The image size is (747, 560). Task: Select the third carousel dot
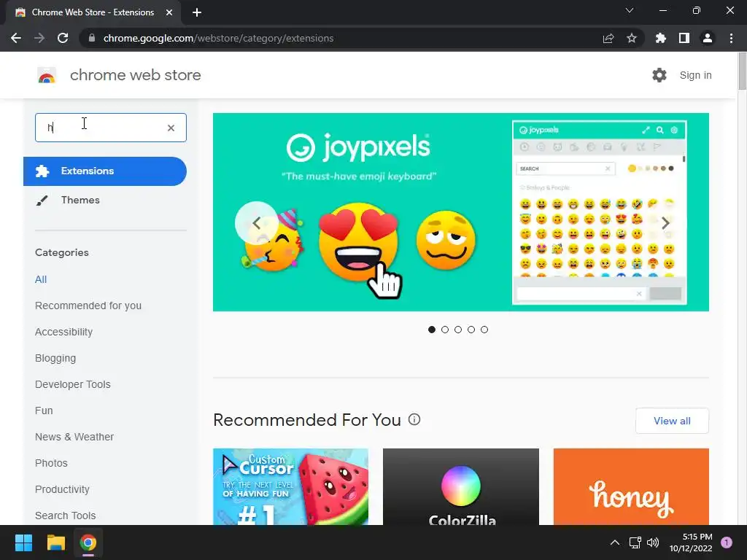[x=458, y=330]
